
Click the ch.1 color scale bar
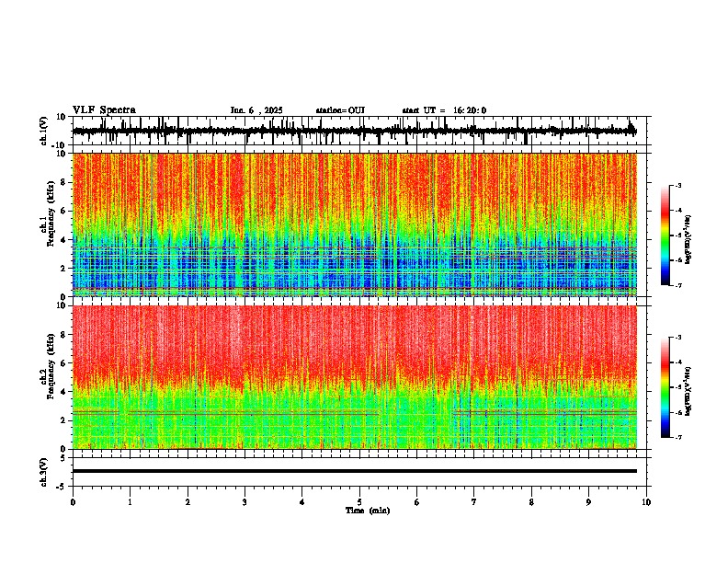click(x=665, y=236)
